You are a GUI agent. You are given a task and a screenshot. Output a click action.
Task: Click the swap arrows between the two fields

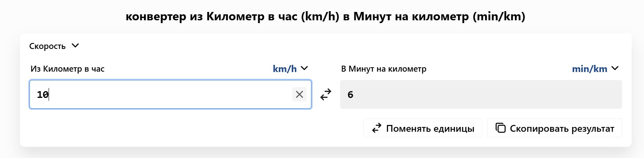click(x=326, y=94)
